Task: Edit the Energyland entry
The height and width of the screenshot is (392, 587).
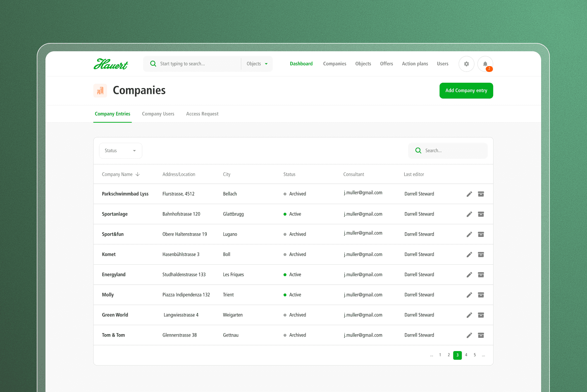Action: (469, 275)
